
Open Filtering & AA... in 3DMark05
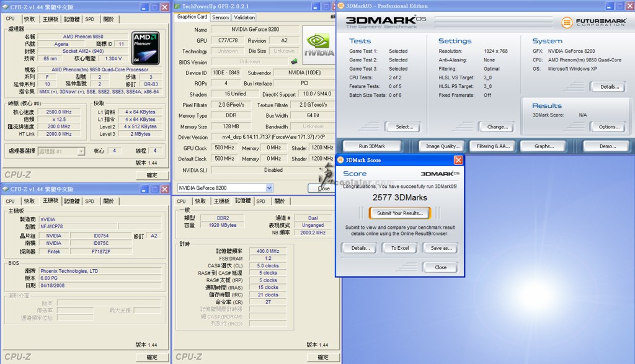click(492, 146)
